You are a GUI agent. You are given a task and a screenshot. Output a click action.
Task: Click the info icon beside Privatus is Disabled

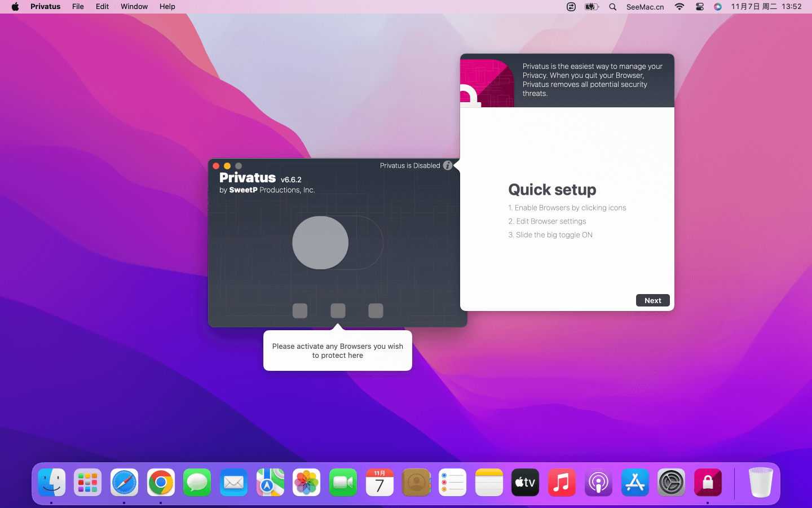click(x=448, y=165)
